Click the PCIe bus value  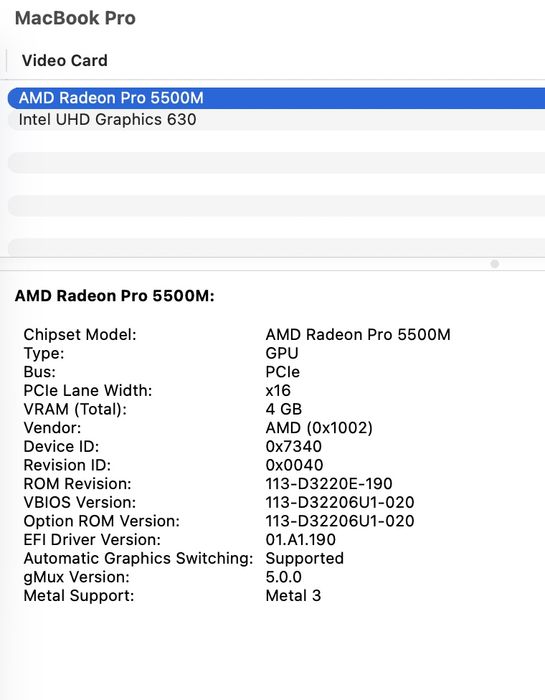click(283, 372)
